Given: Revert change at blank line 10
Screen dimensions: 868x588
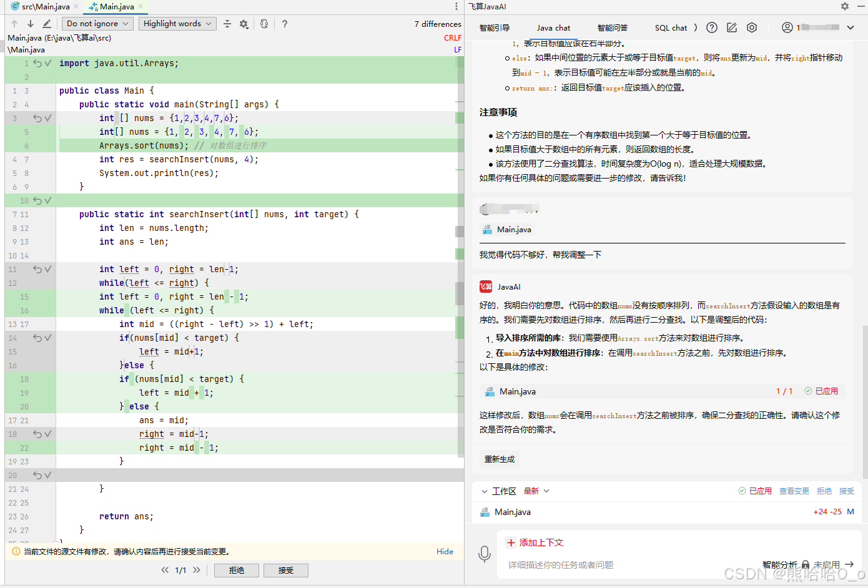Looking at the screenshot, I should coord(37,200).
